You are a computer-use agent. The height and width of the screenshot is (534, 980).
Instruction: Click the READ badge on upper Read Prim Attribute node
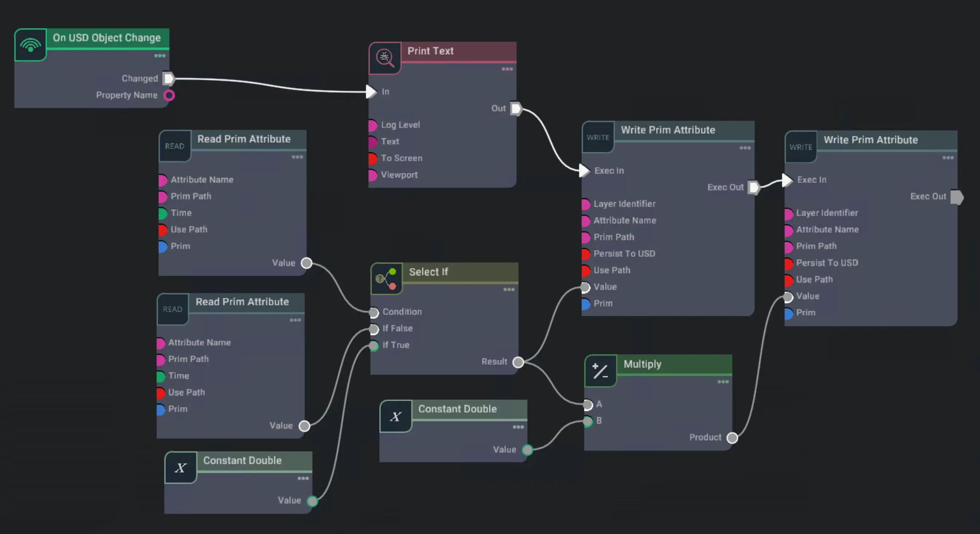point(175,146)
